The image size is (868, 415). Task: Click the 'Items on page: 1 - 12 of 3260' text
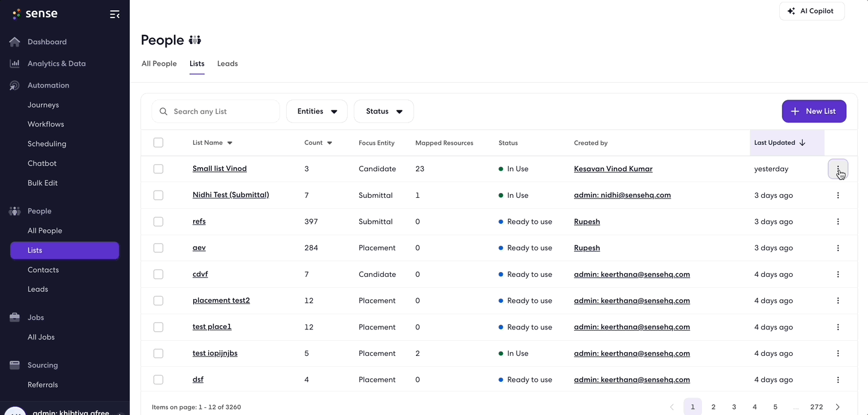[x=196, y=407]
